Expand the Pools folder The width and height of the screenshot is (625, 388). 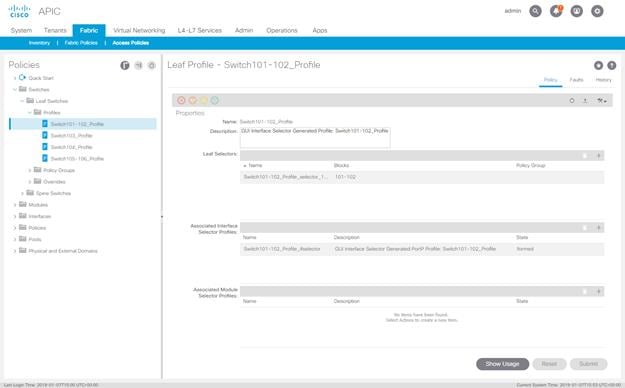click(x=15, y=240)
